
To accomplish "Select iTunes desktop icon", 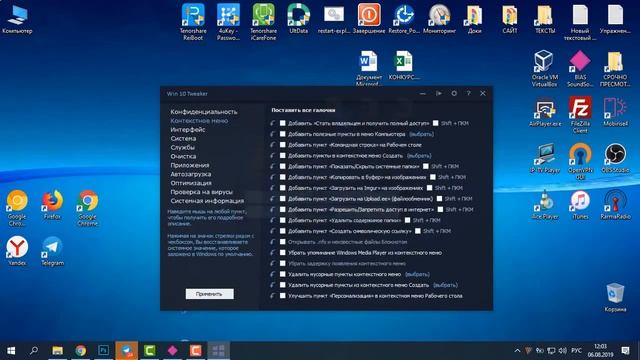I will click(x=580, y=205).
